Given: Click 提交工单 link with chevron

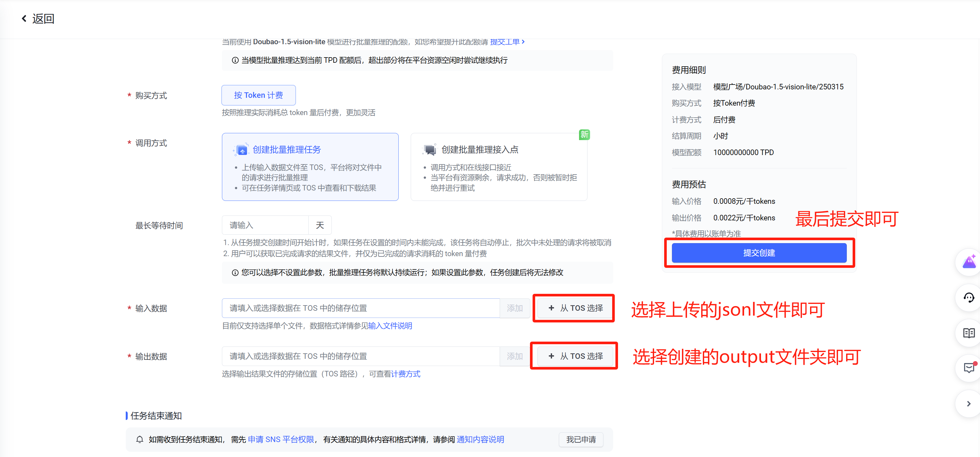Looking at the screenshot, I should (507, 42).
